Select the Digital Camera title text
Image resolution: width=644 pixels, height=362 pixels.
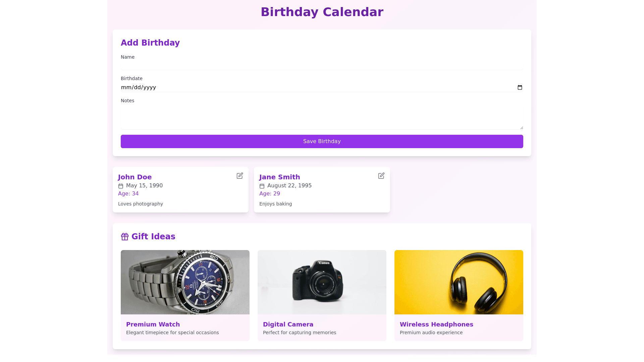(x=288, y=324)
